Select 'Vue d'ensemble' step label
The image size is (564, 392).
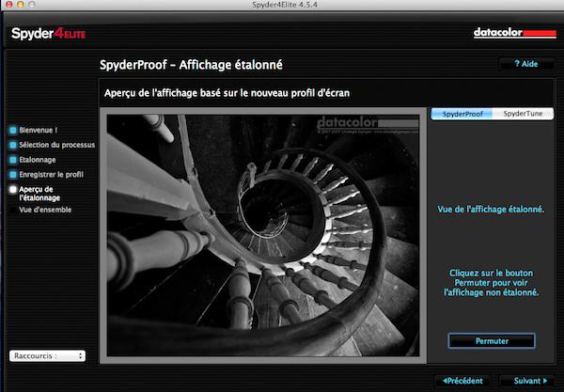(45, 210)
